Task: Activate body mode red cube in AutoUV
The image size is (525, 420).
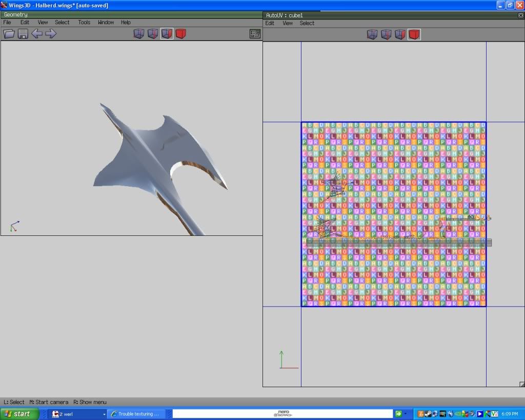Action: coord(414,34)
